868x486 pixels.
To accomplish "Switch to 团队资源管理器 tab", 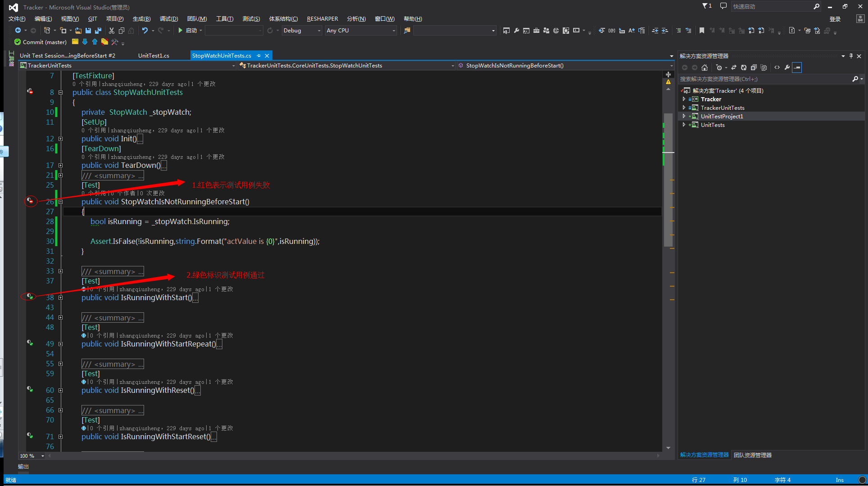I will [x=752, y=455].
